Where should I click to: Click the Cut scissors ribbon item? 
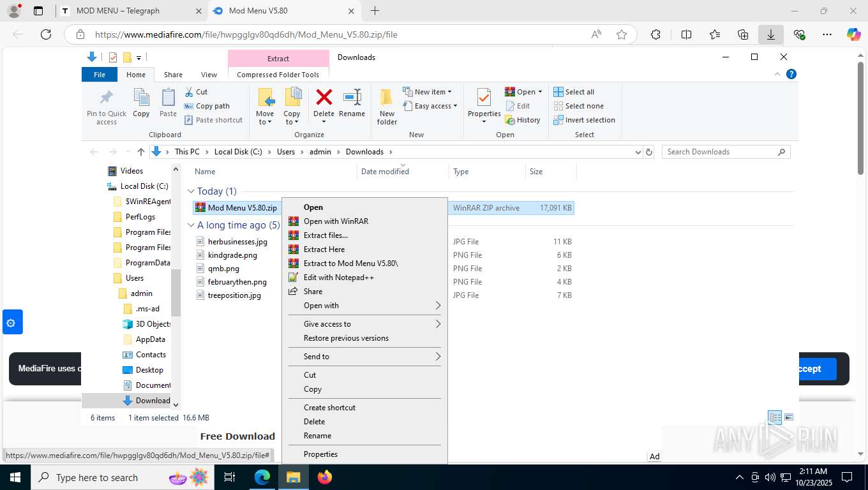tap(196, 92)
